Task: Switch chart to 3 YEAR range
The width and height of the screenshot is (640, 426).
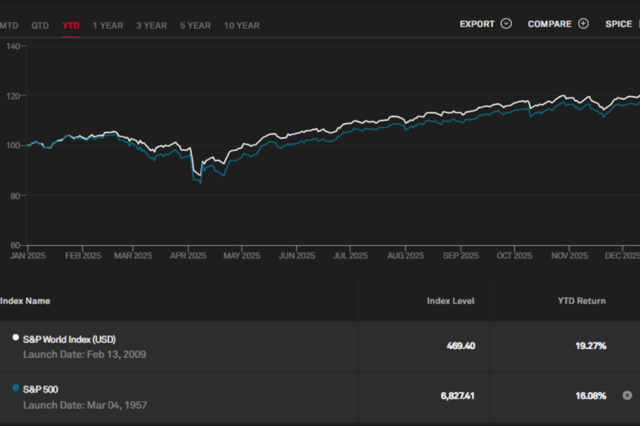Action: (x=152, y=25)
